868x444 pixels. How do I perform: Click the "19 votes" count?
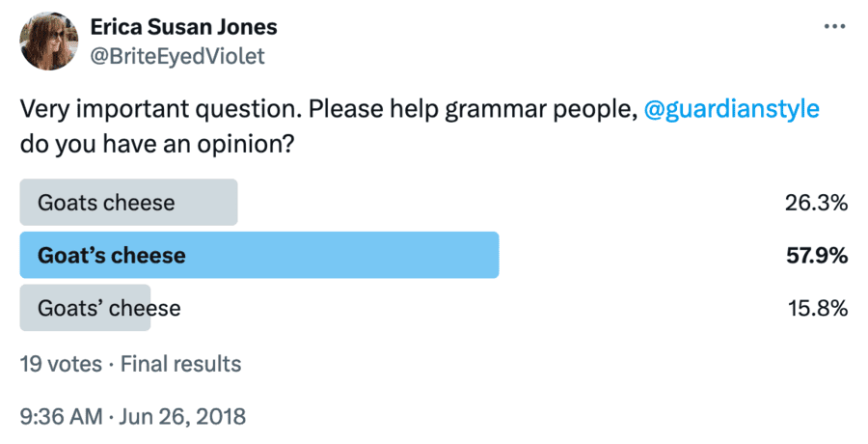pyautogui.click(x=61, y=364)
